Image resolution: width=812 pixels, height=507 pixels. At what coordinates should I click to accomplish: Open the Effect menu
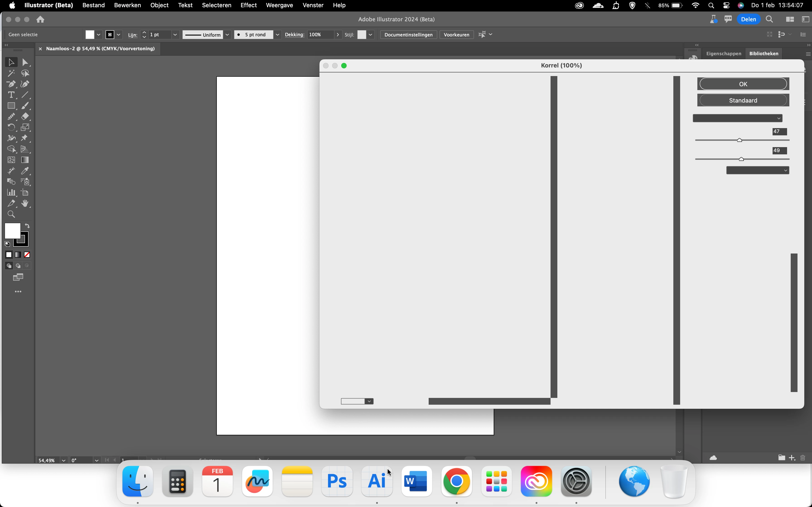[x=248, y=5]
